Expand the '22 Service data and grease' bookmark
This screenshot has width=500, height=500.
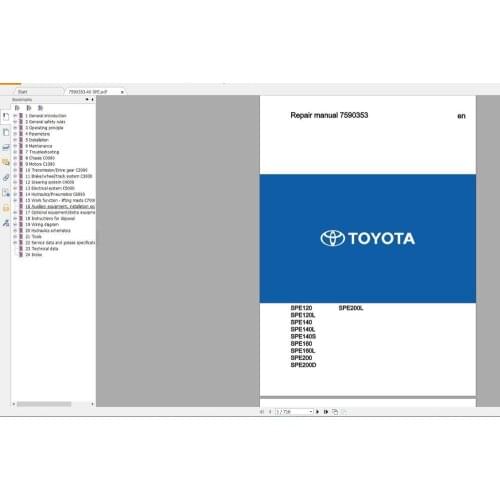pos(15,243)
